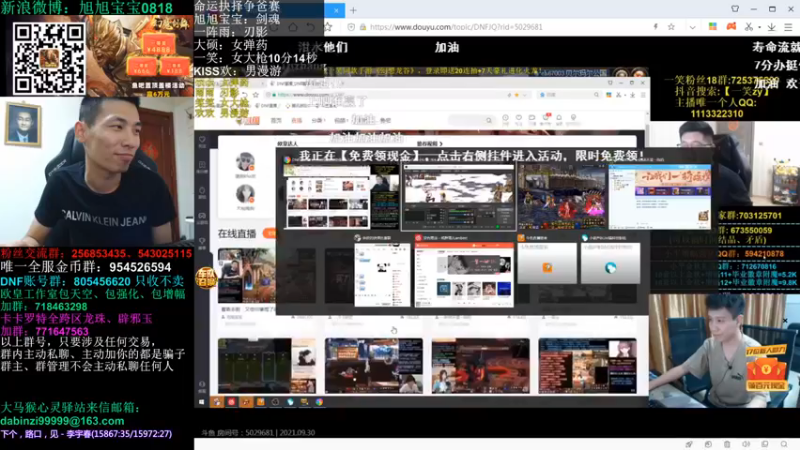The height and width of the screenshot is (450, 800).
Task: Close the active browser tab
Action: (336, 10)
